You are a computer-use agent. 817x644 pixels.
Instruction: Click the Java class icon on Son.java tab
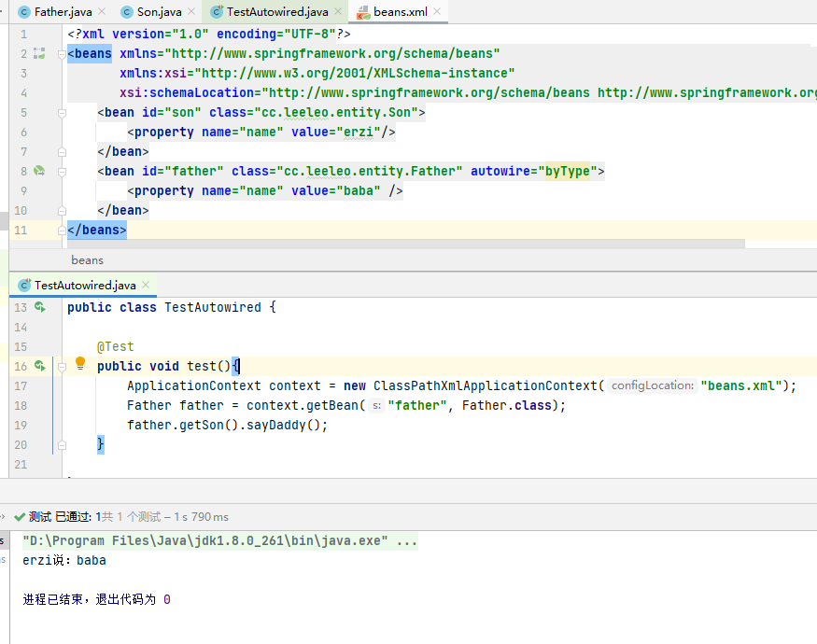coord(127,12)
